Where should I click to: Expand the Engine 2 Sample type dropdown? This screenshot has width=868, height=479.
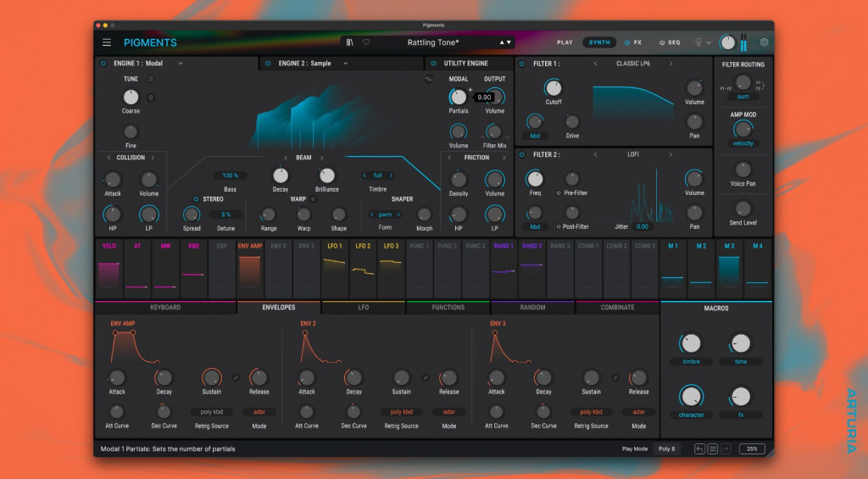tap(346, 64)
